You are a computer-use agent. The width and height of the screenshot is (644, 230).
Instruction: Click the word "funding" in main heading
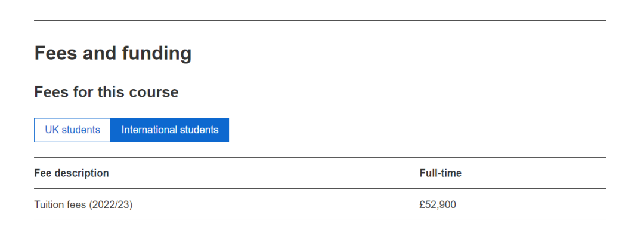[157, 54]
